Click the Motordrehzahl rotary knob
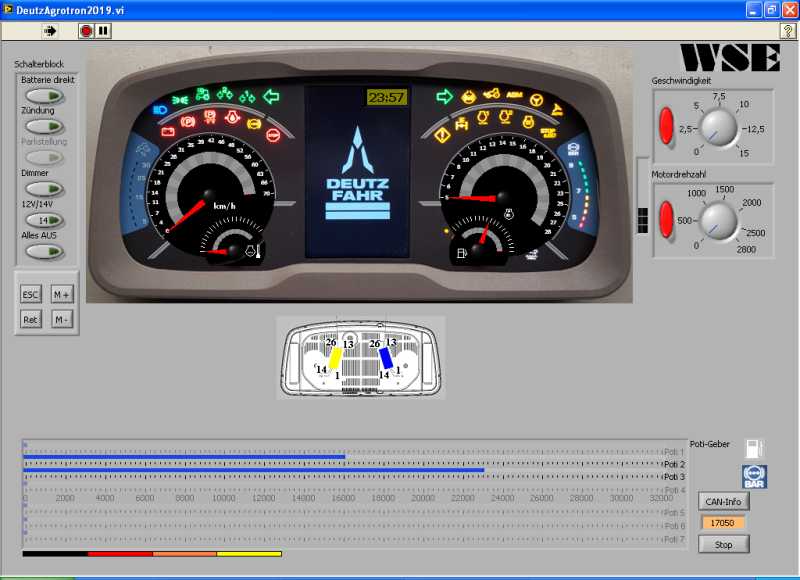This screenshot has width=800, height=580. (x=719, y=222)
